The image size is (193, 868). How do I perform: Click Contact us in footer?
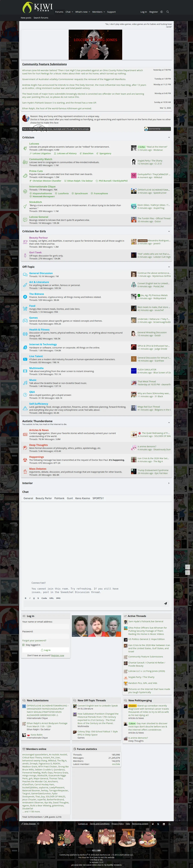[x=83, y=824]
